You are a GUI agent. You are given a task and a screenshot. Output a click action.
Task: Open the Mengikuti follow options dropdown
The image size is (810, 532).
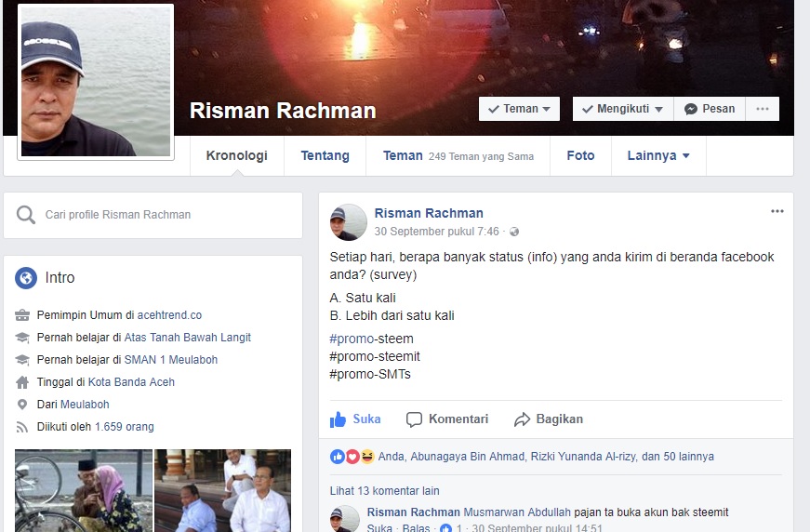[x=622, y=109]
